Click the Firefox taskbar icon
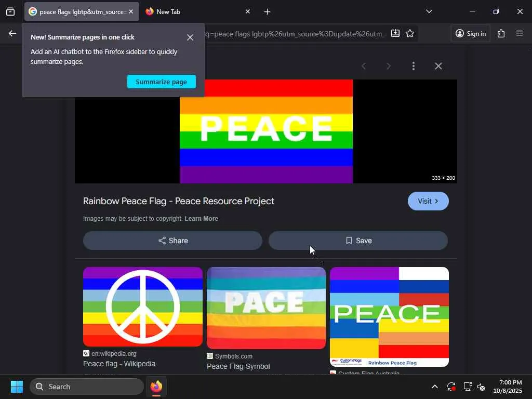This screenshot has width=532, height=399. (x=156, y=387)
